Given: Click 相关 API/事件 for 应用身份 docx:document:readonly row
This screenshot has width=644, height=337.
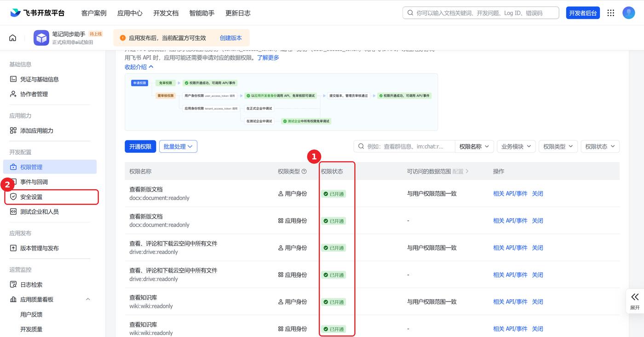Looking at the screenshot, I should pyautogui.click(x=510, y=221).
